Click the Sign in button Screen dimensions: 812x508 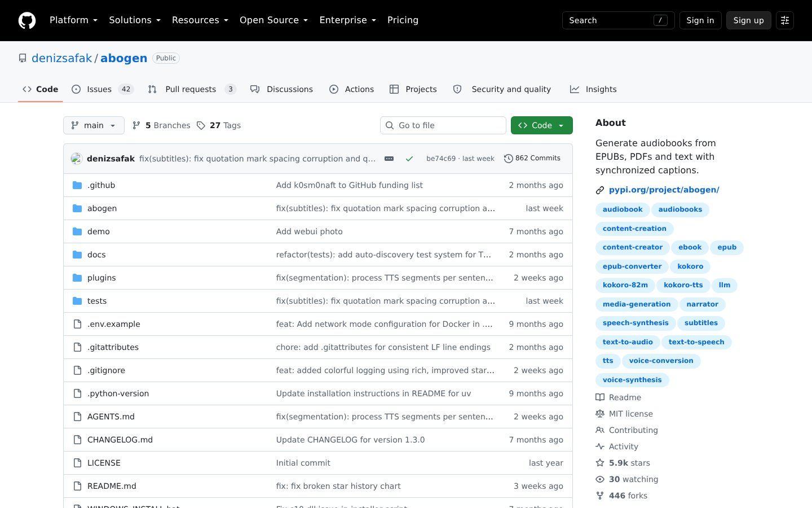[700, 20]
